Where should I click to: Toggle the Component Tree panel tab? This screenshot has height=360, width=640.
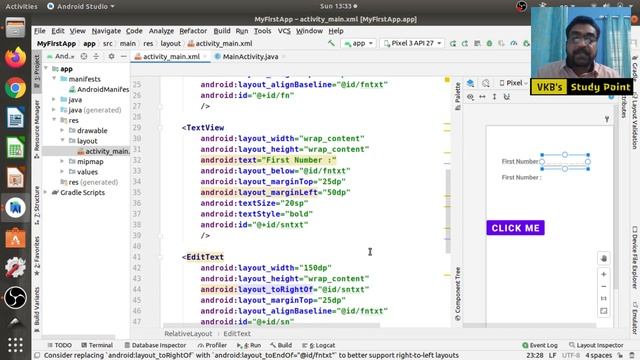click(x=458, y=294)
